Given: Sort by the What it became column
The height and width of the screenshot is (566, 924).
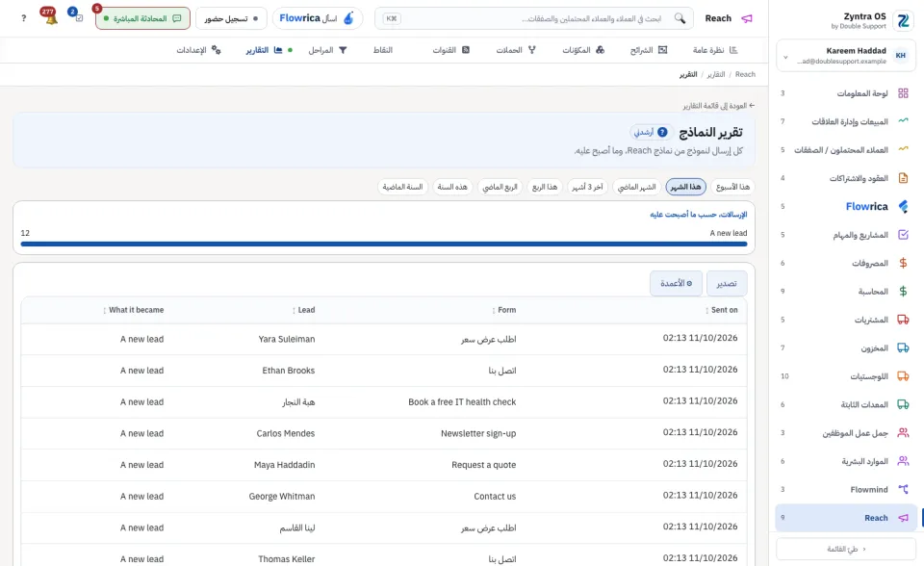Looking at the screenshot, I should [x=133, y=310].
